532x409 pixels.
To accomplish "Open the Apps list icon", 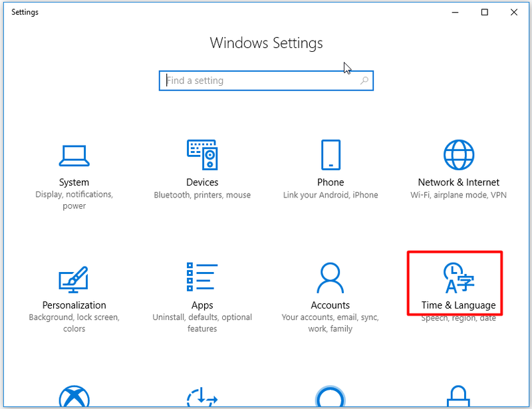I will click(202, 277).
